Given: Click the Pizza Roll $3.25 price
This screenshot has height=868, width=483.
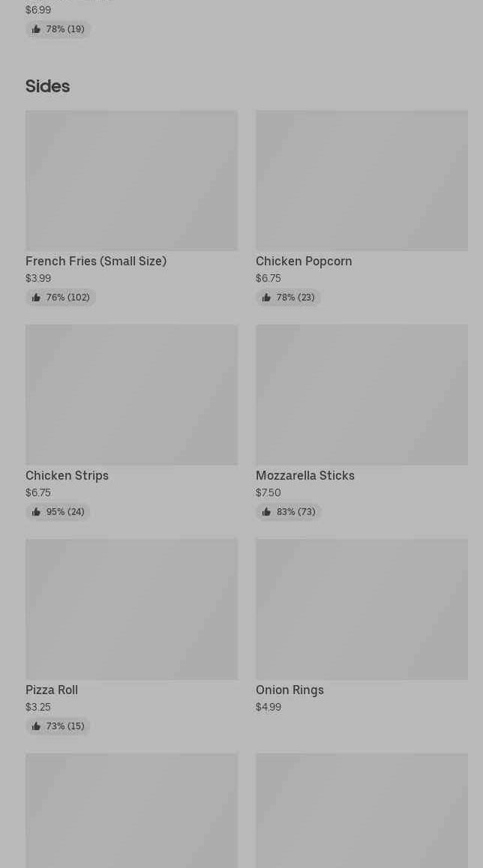Looking at the screenshot, I should 38,707.
